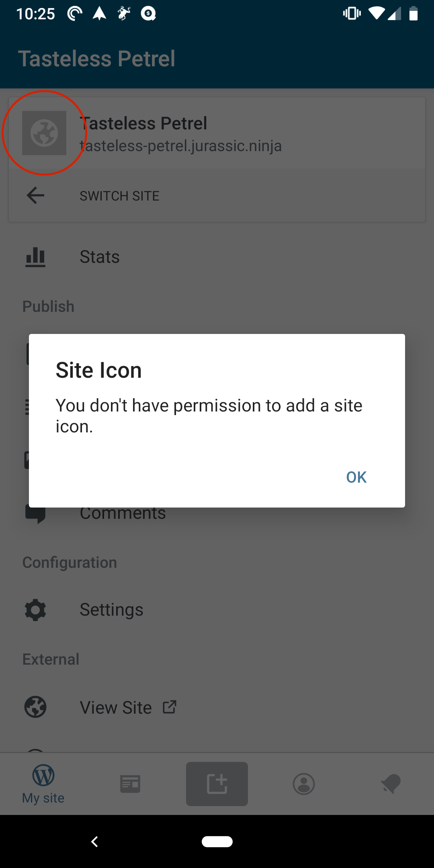Open Settings via the gear icon
Screen dimensions: 434x868
[35, 610]
